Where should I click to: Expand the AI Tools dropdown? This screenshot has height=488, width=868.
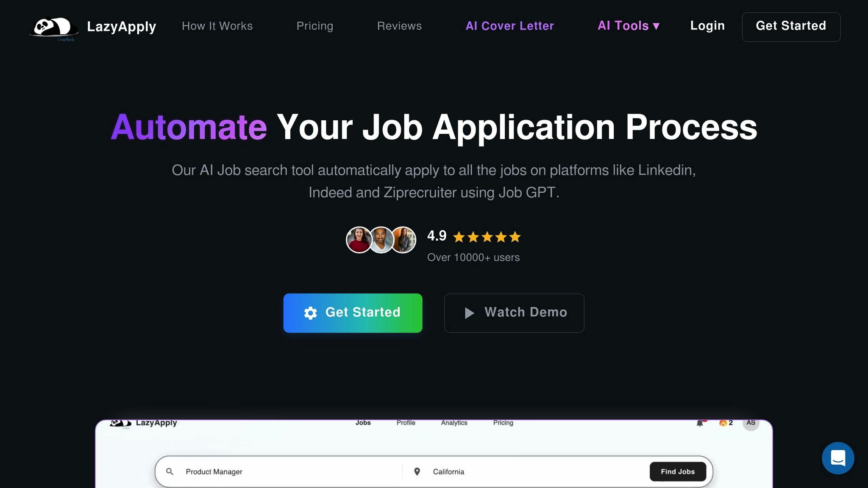(629, 26)
